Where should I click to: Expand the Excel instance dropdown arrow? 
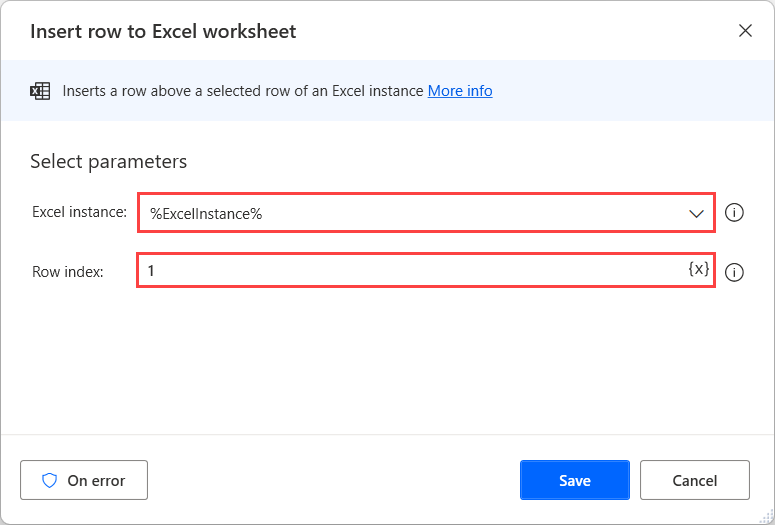pos(696,214)
